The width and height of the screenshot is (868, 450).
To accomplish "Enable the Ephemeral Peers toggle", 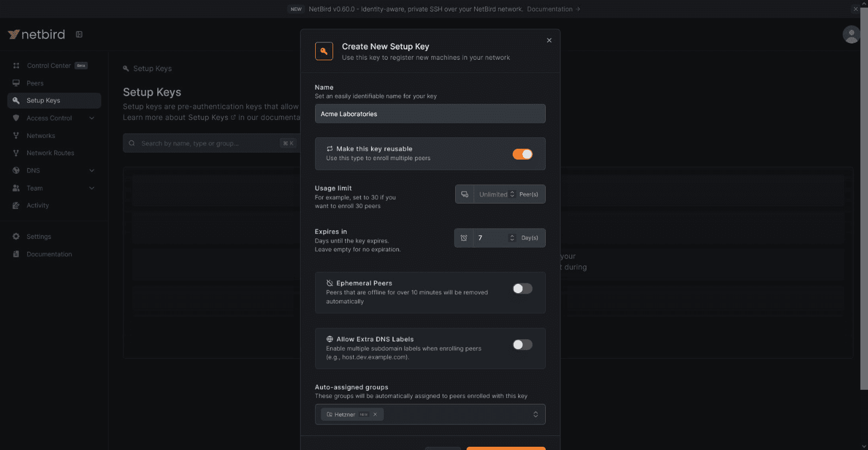I will [x=522, y=289].
